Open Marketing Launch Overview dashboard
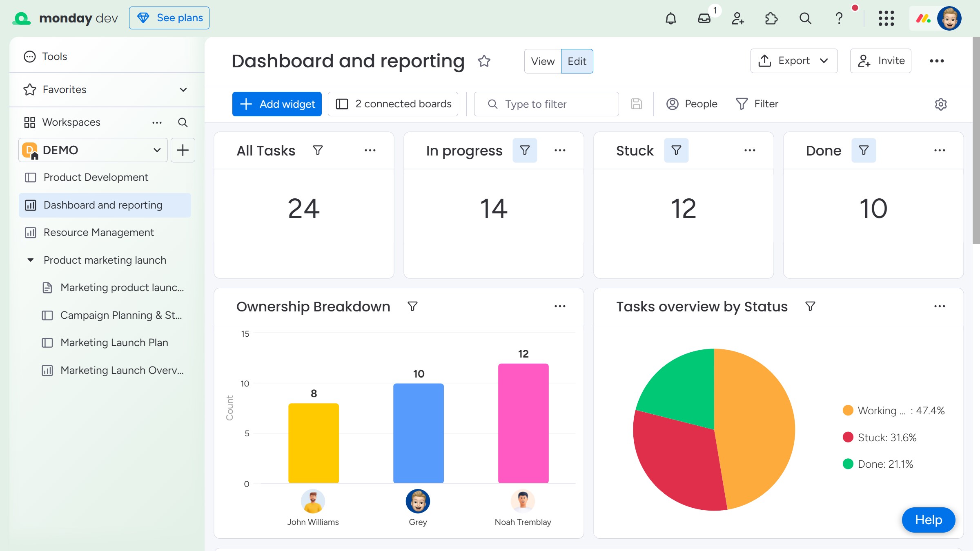Image resolution: width=980 pixels, height=551 pixels. (114, 370)
